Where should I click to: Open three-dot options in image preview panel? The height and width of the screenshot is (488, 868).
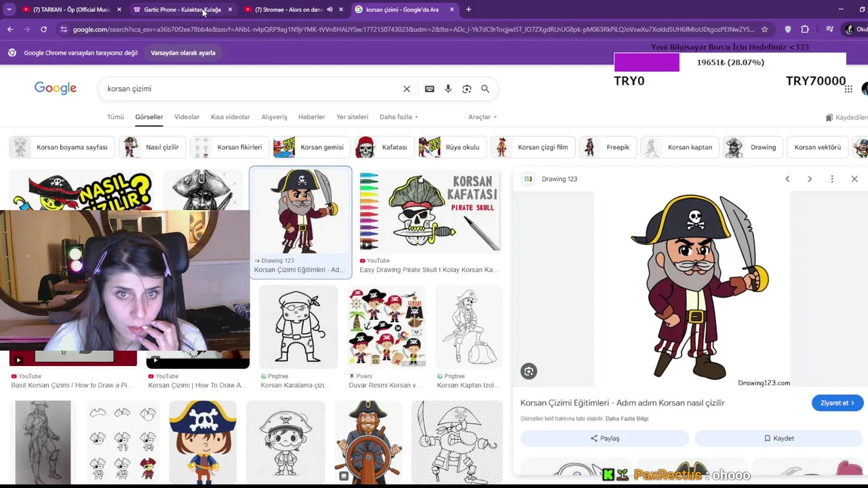(x=832, y=179)
